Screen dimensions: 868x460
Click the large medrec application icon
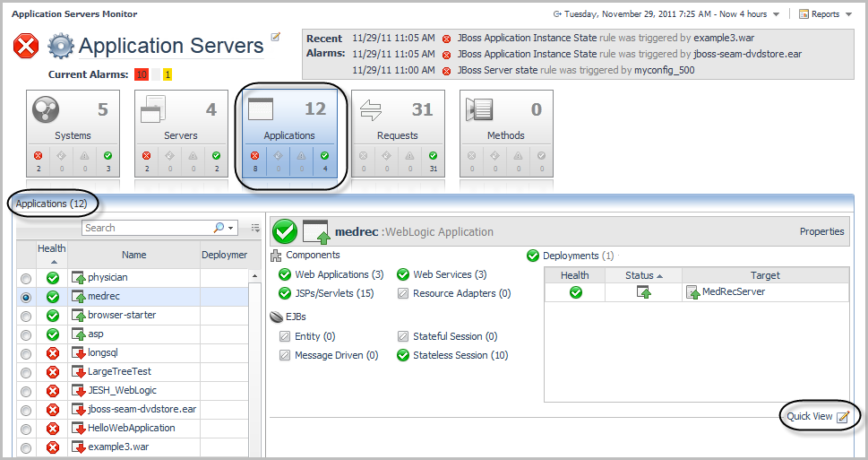point(316,232)
